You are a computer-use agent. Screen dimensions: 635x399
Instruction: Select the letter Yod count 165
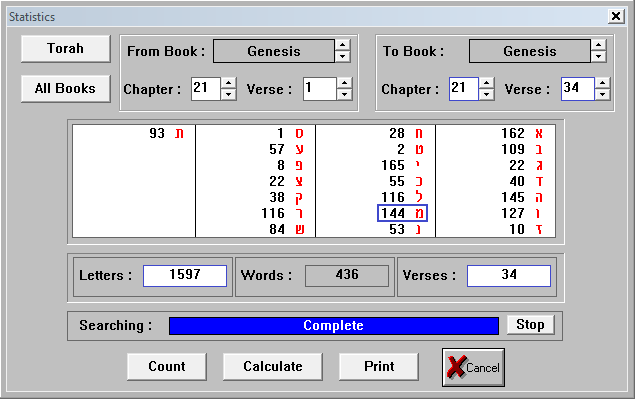coord(402,165)
